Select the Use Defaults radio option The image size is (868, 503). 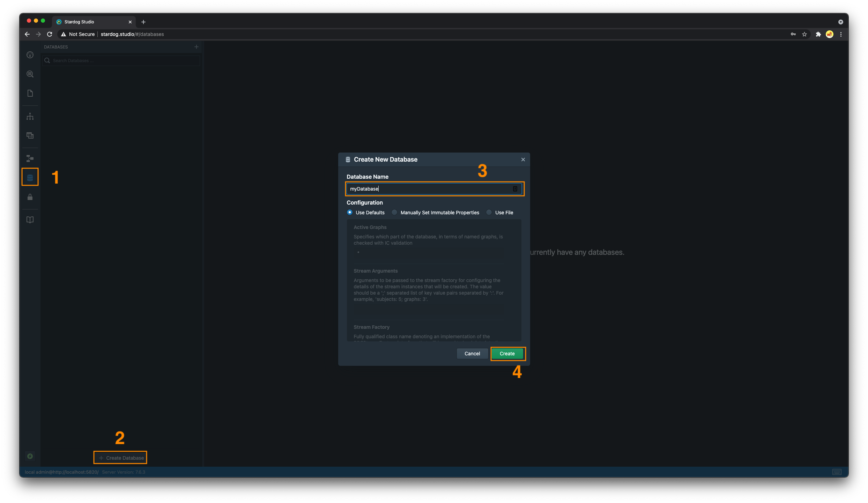click(x=350, y=212)
